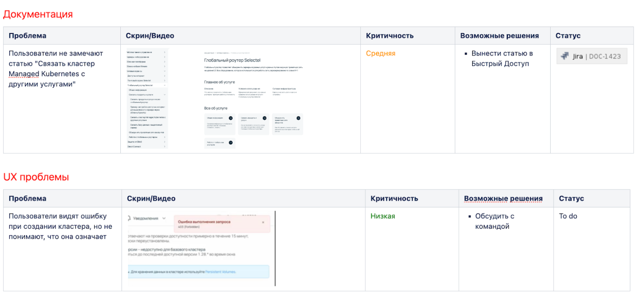Open the Persistent Volumes link
The image size is (644, 298).
pyautogui.click(x=221, y=272)
